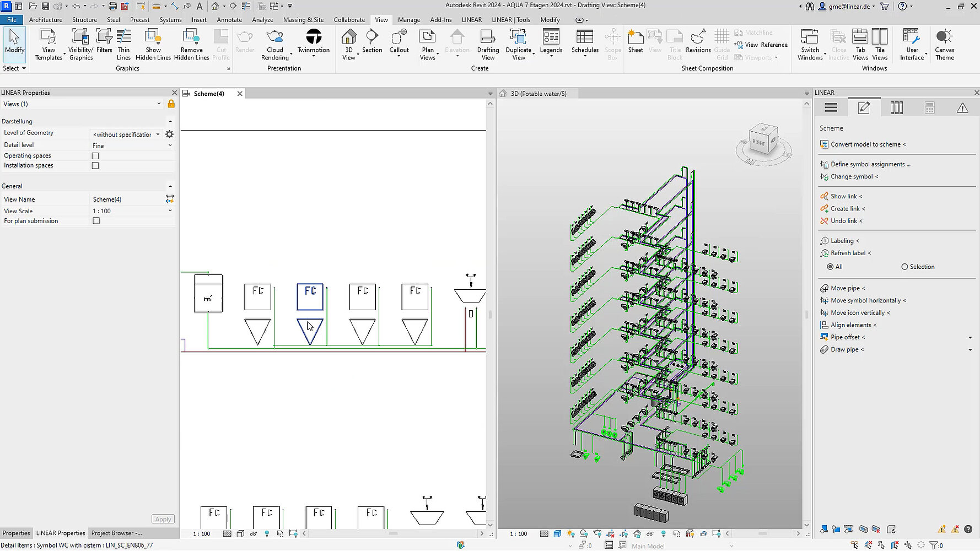The image size is (980, 551).
Task: Toggle Thin Lines display
Action: pos(123,43)
